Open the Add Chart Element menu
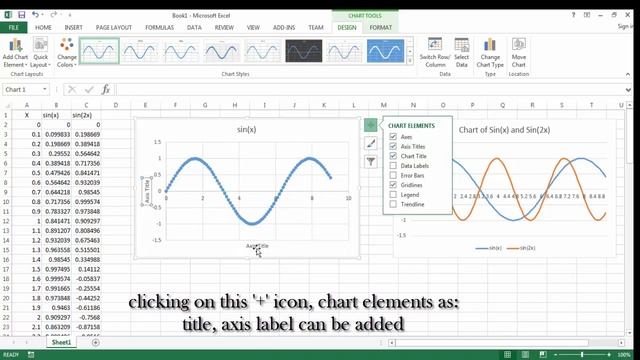The image size is (640, 360). [15, 53]
